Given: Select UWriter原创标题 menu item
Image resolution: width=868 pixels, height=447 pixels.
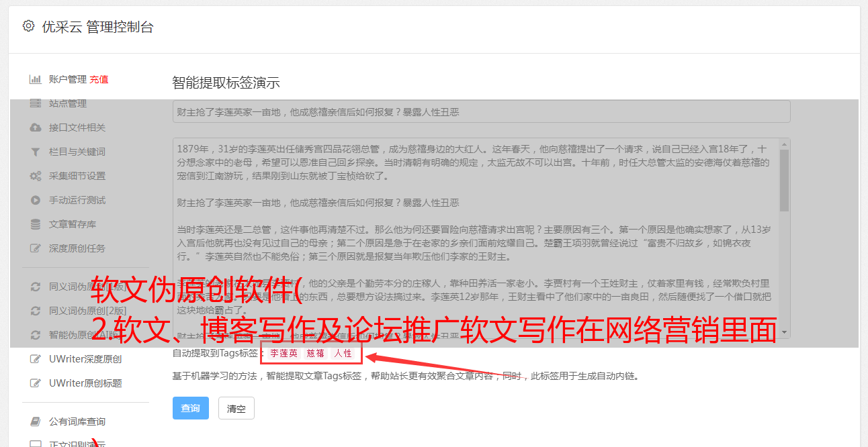Looking at the screenshot, I should 85,383.
